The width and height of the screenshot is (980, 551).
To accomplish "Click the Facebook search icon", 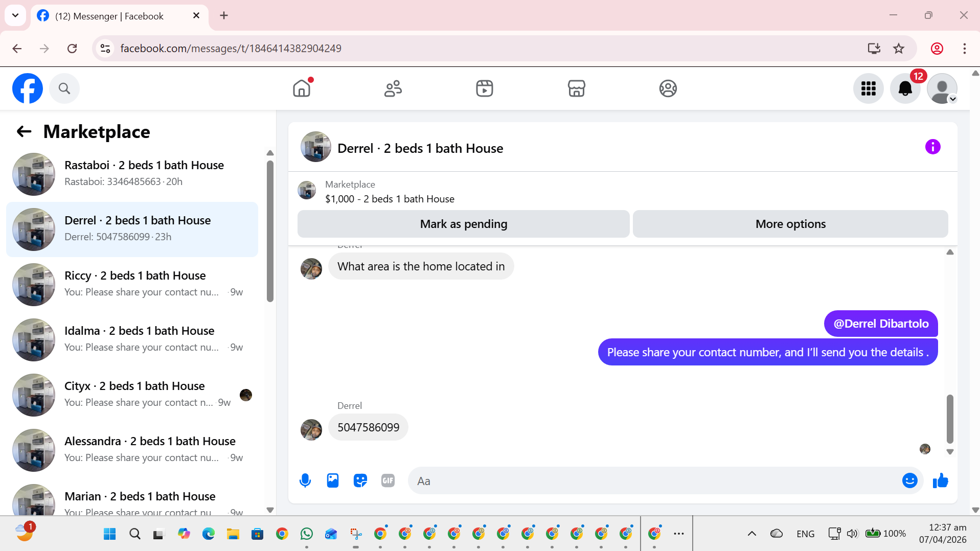I will (x=64, y=88).
